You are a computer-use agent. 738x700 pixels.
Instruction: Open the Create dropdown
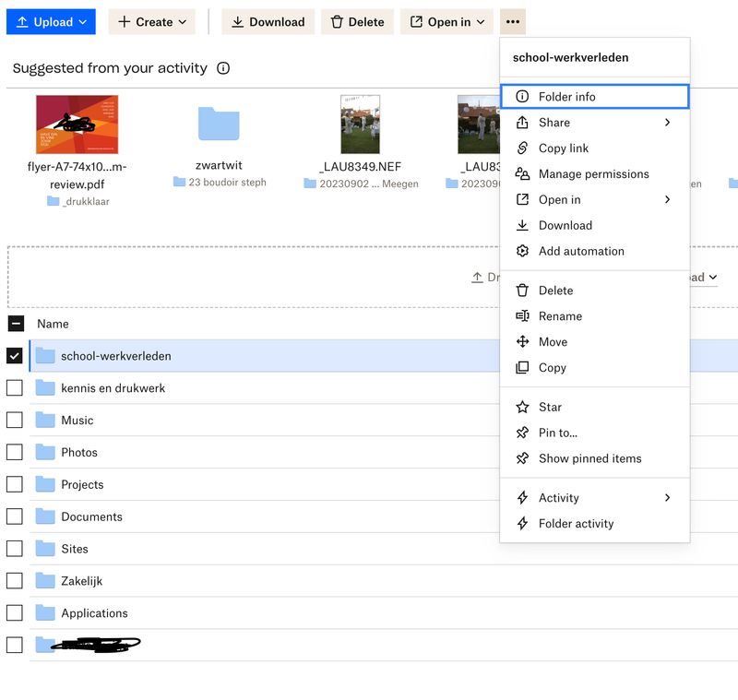151,20
